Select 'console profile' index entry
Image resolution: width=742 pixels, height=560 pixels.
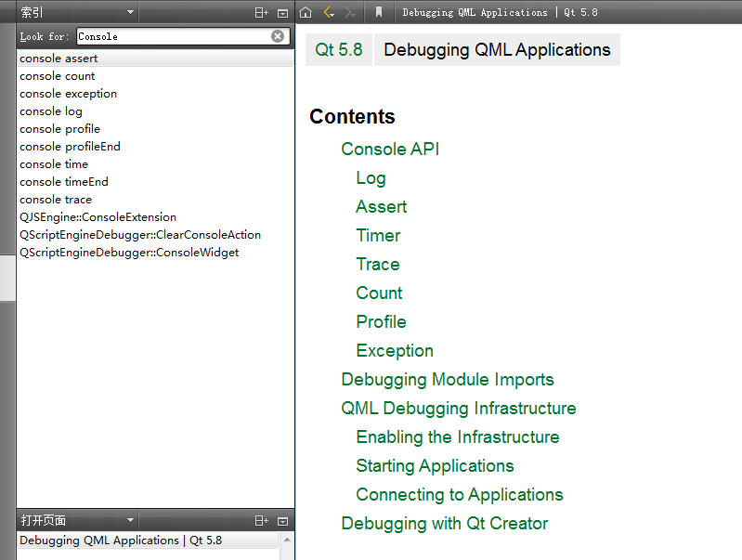click(155, 129)
